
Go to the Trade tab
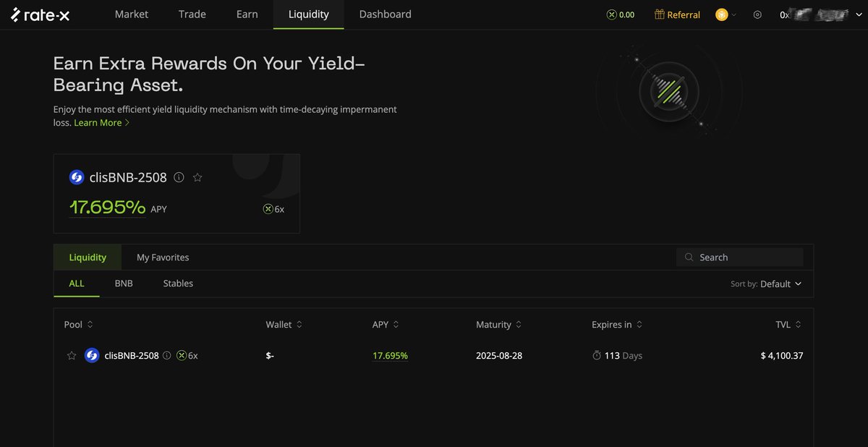pyautogui.click(x=192, y=14)
